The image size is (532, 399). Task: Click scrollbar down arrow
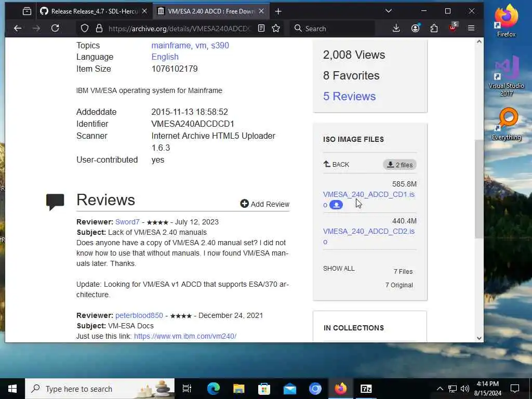[478, 338]
